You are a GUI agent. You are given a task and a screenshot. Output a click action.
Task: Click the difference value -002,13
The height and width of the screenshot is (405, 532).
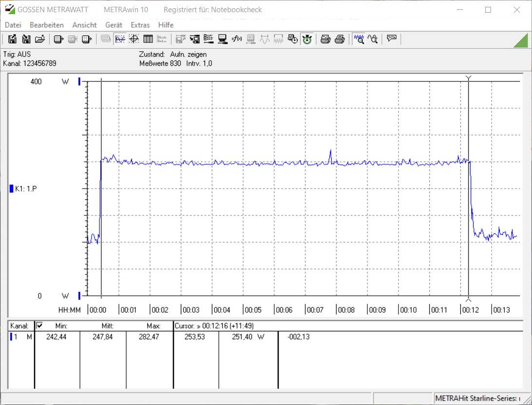(x=299, y=337)
